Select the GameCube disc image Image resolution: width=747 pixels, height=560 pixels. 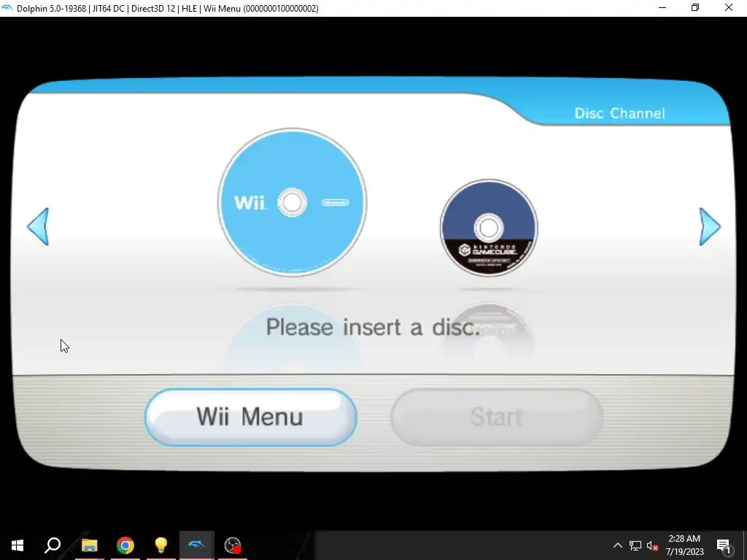tap(489, 227)
